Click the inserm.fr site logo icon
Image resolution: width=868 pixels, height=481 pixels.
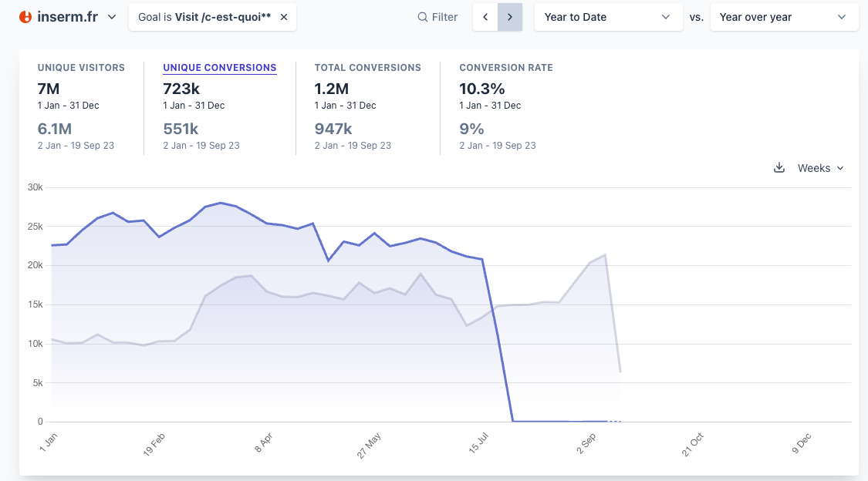click(25, 17)
